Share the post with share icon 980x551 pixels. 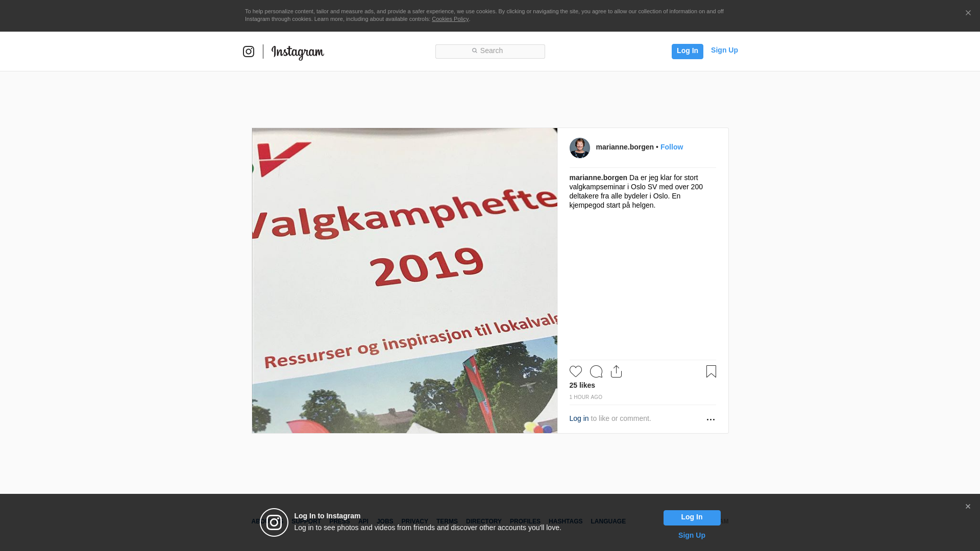[616, 371]
